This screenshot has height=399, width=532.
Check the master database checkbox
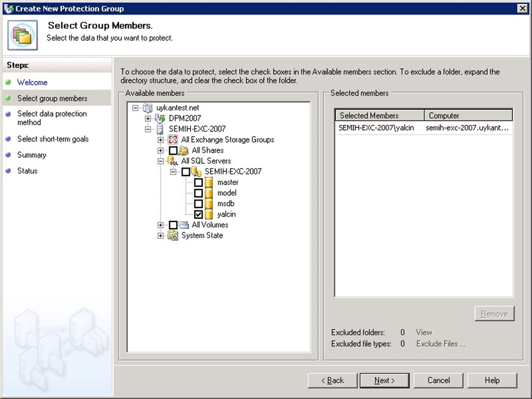[x=198, y=182]
